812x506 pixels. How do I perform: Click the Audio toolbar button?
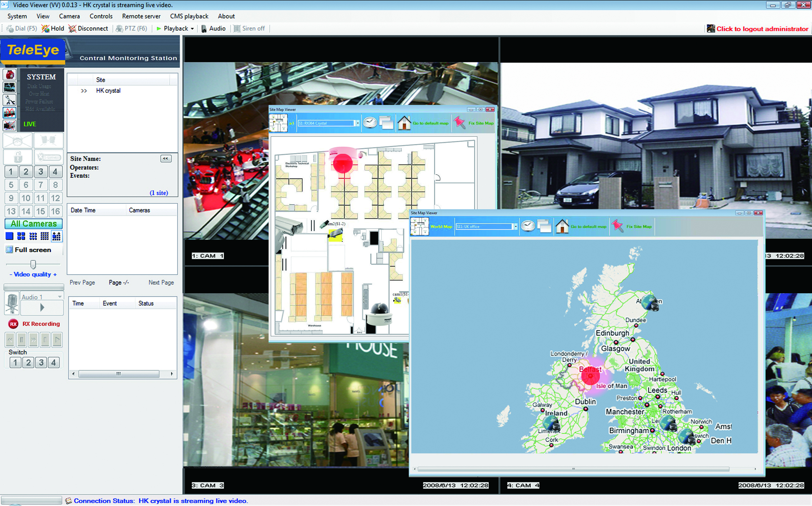[213, 28]
